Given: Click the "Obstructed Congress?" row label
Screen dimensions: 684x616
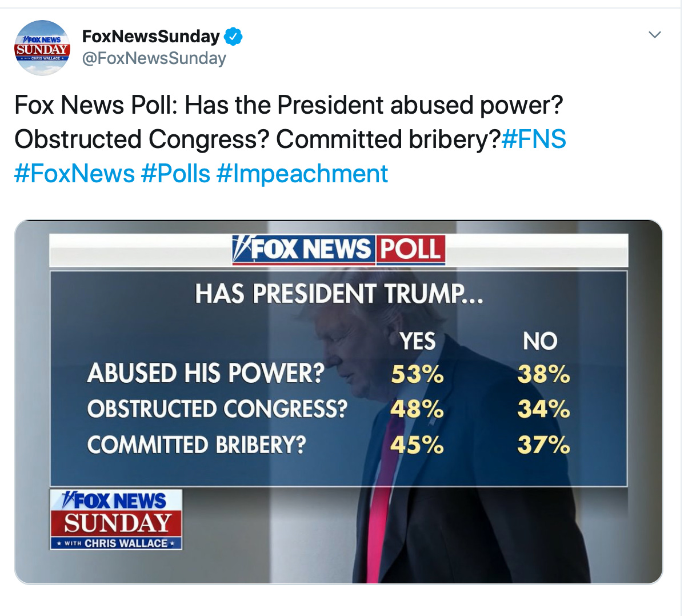Looking at the screenshot, I should [217, 409].
